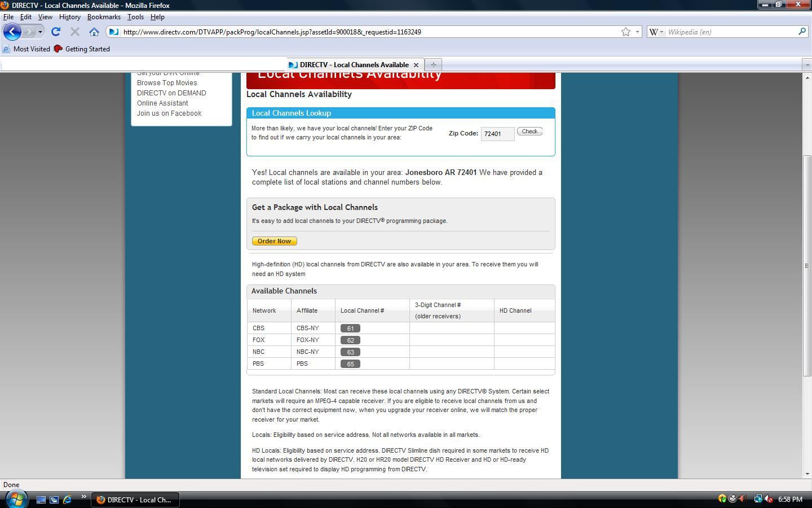Click Show Desktop quick launch icon
The width and height of the screenshot is (812, 508).
[41, 500]
